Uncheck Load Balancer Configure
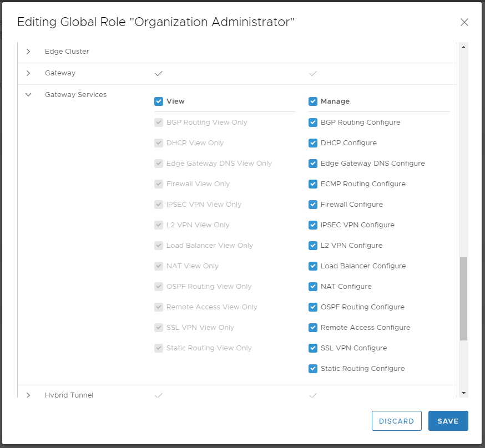The width and height of the screenshot is (485, 448). click(x=313, y=266)
